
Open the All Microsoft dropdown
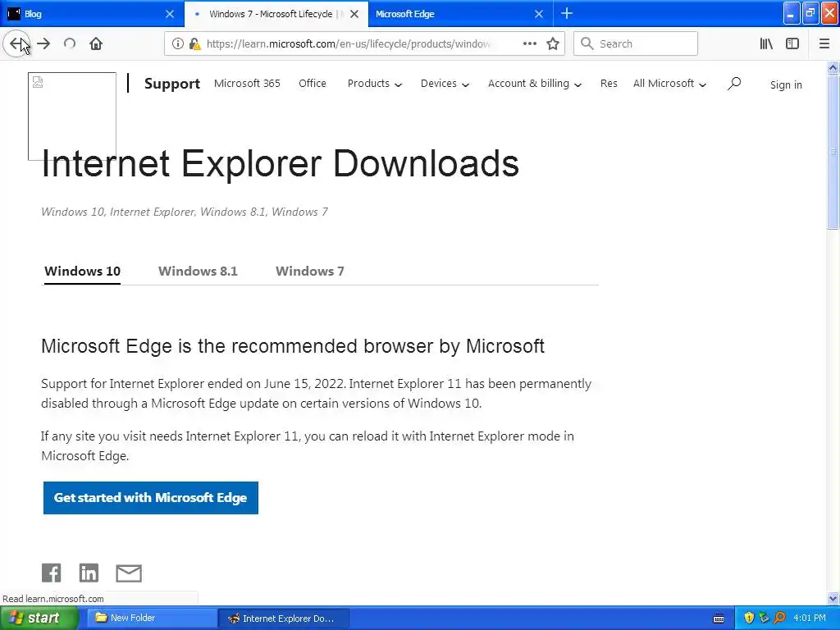(x=669, y=83)
